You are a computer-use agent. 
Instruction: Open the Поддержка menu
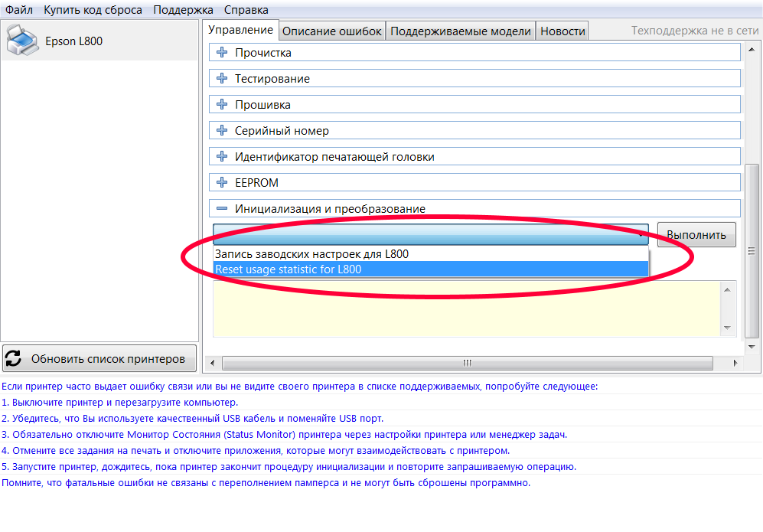(183, 10)
